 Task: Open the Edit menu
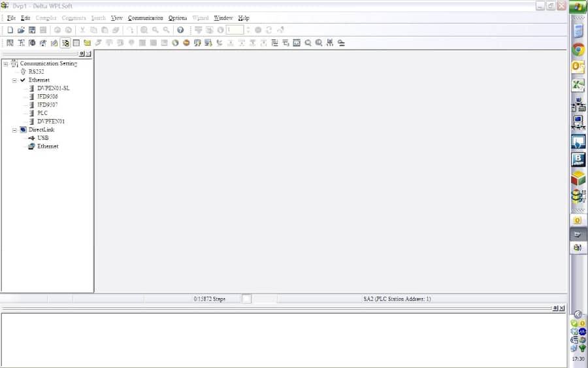[25, 18]
